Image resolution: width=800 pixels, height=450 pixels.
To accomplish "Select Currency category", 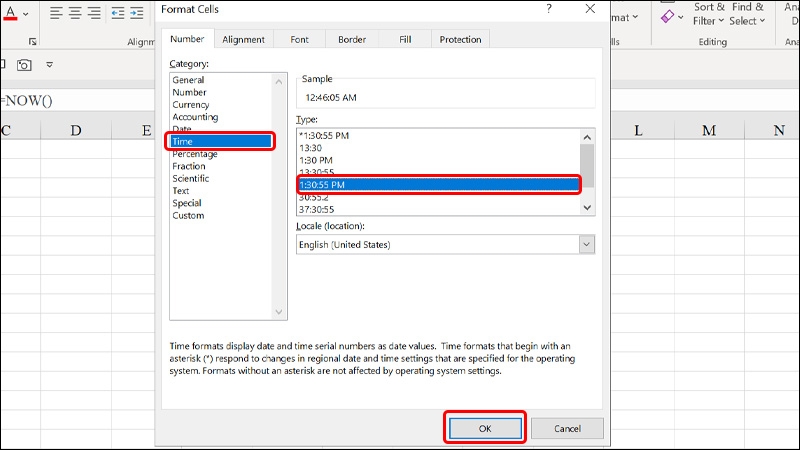I will click(191, 105).
